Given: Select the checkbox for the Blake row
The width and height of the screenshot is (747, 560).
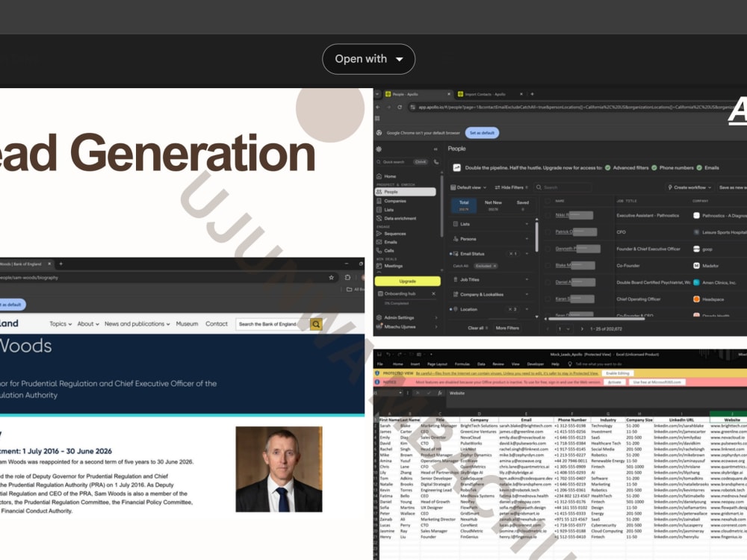Looking at the screenshot, I should pyautogui.click(x=548, y=265).
